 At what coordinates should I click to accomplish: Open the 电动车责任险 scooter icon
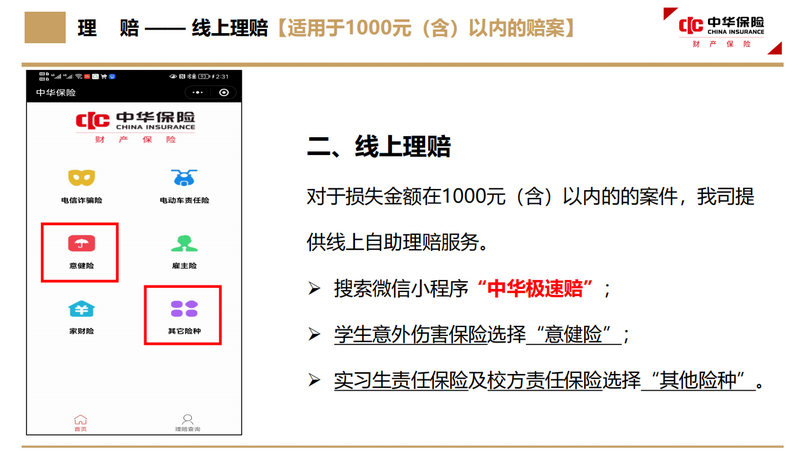coord(184,178)
